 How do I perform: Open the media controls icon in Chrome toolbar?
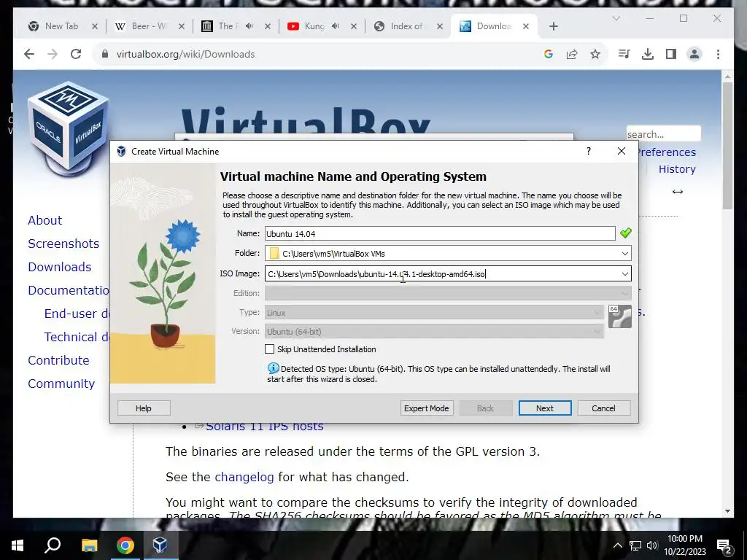(x=624, y=54)
